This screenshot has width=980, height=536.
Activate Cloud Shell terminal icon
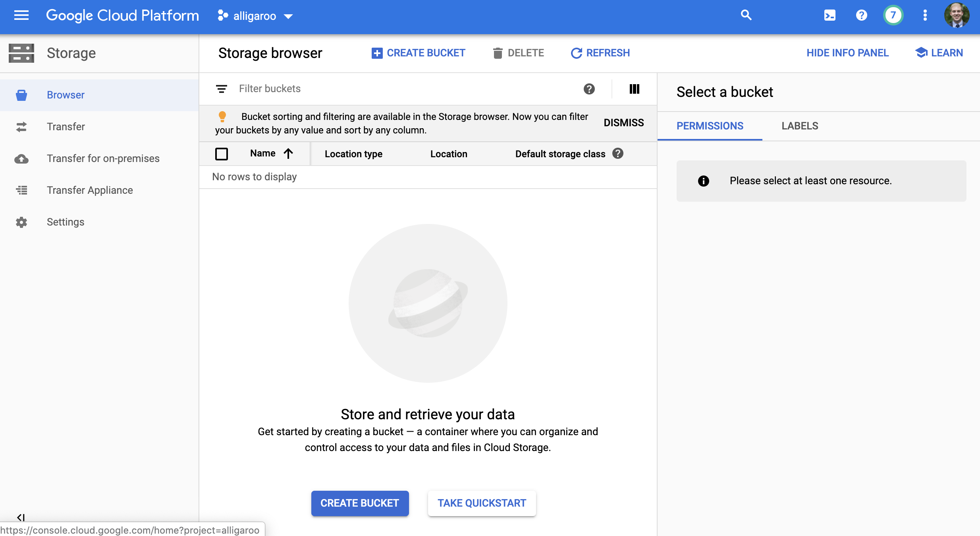tap(830, 15)
